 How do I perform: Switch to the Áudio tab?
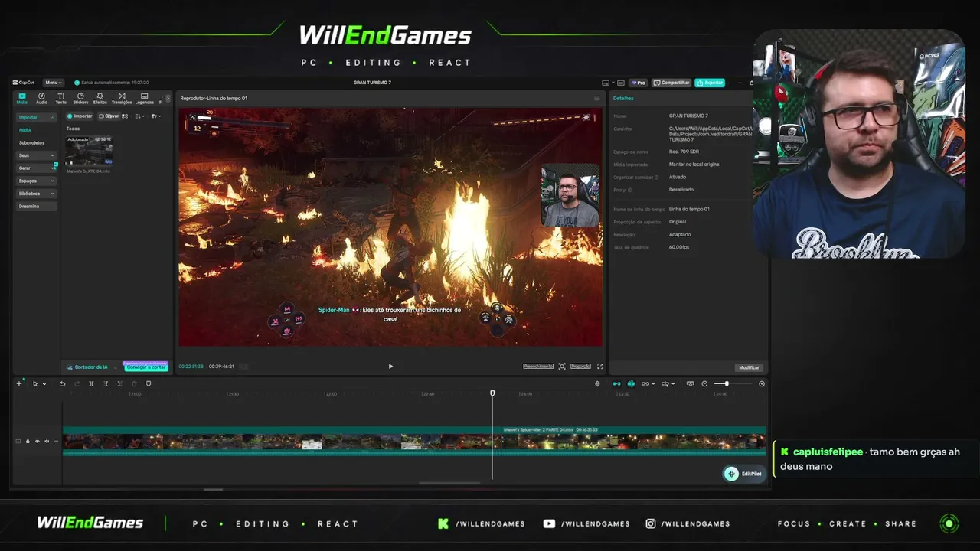point(41,98)
